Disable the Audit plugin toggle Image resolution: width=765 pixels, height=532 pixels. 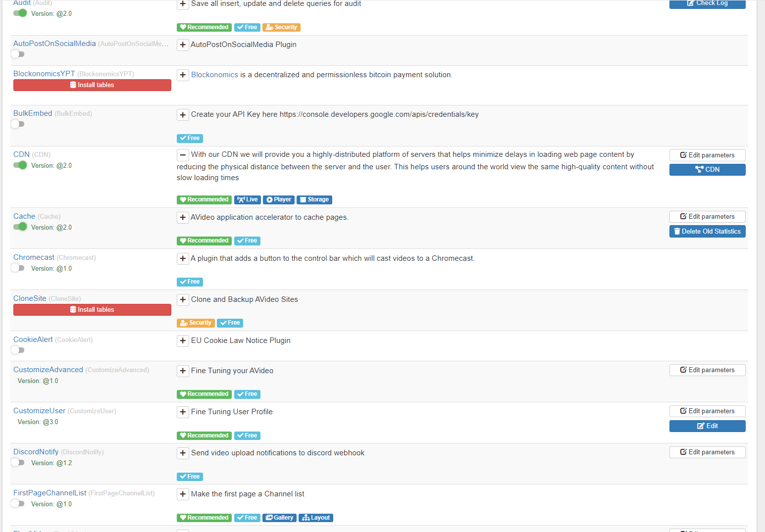pos(19,13)
